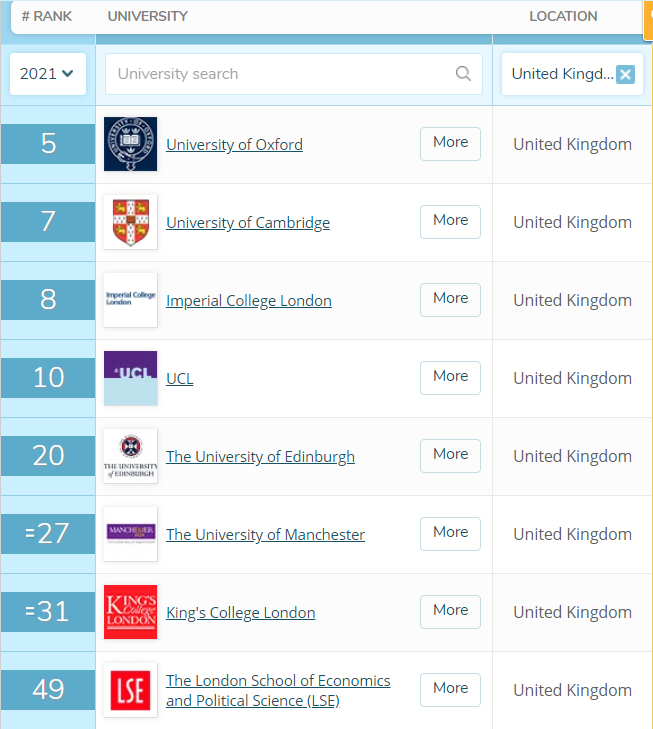653x729 pixels.
Task: Click the University of Oxford crest logo
Action: coord(131,144)
